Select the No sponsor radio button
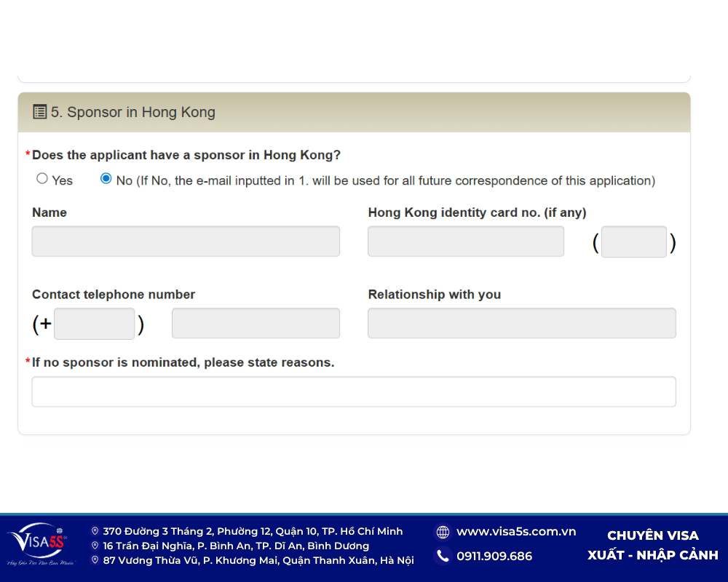728x582 pixels. [x=106, y=179]
